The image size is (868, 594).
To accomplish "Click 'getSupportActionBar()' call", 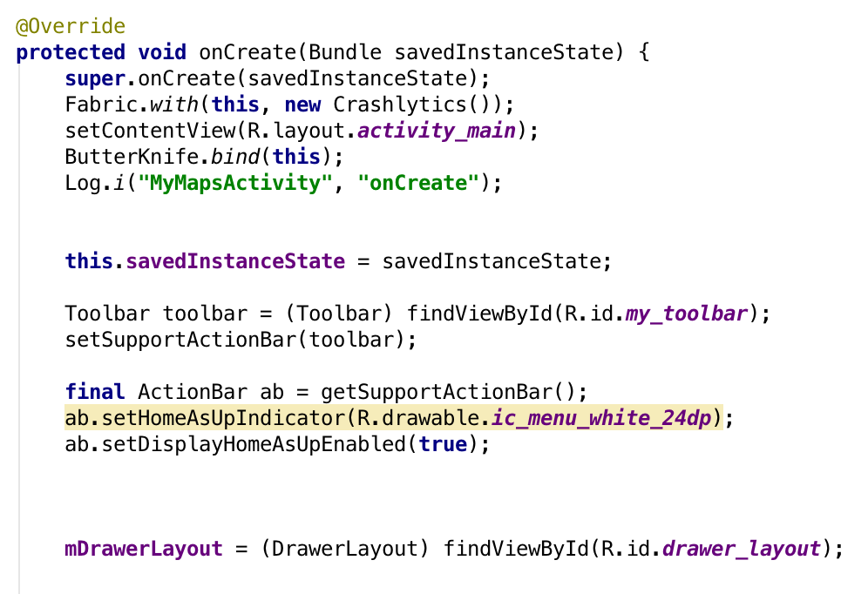I will coord(449,392).
